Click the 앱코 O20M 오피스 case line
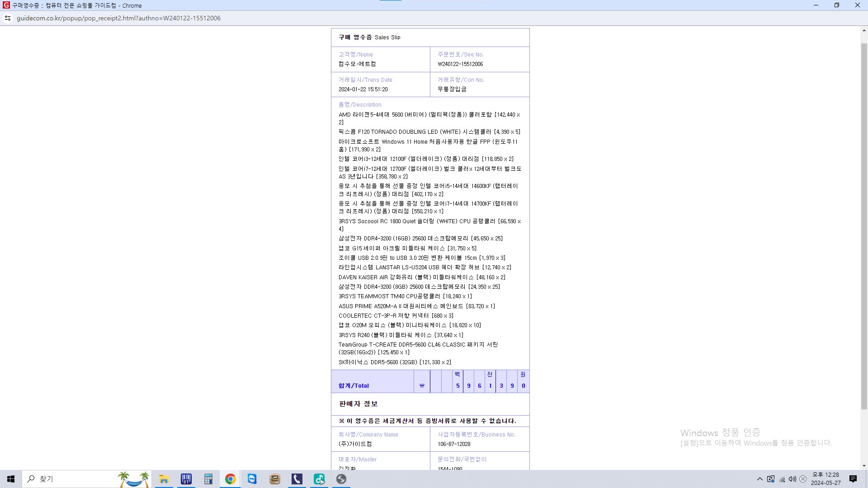The width and height of the screenshot is (868, 488). pyautogui.click(x=410, y=325)
